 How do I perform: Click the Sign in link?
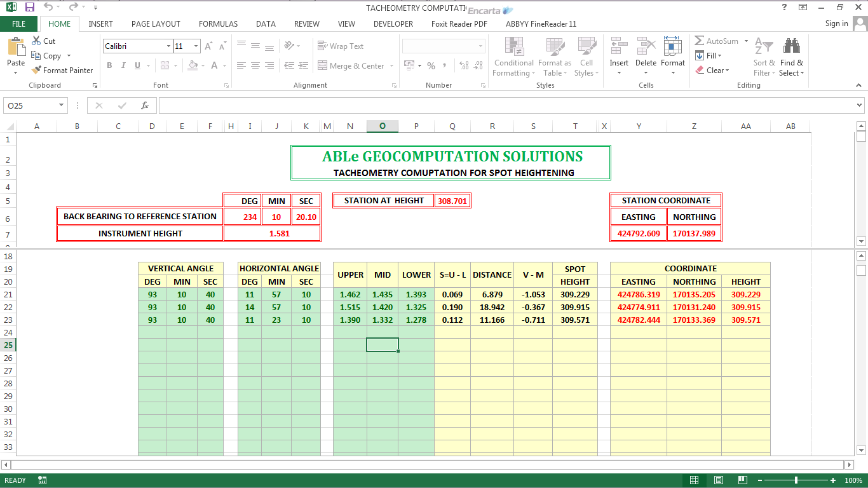pos(836,24)
